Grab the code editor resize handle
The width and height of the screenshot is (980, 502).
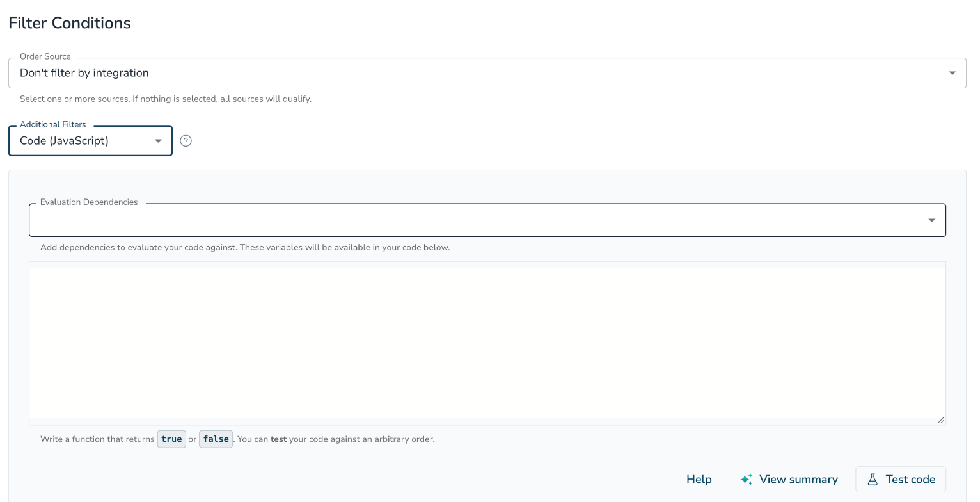(940, 420)
